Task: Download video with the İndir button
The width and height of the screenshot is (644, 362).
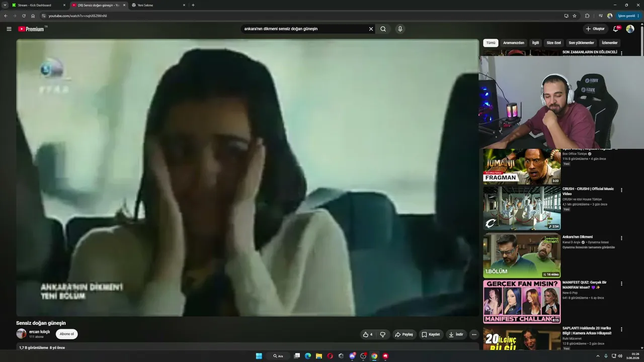Action: click(456, 334)
